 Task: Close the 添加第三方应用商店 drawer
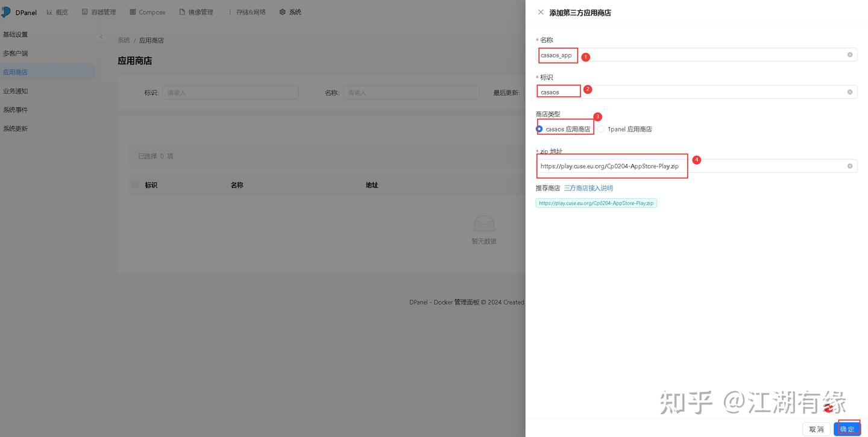[540, 11]
